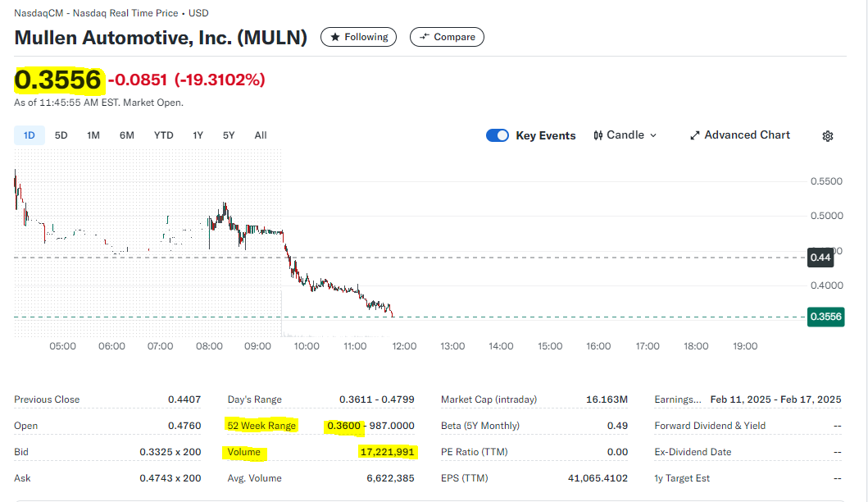Click the 1y Target Est label

(682, 478)
